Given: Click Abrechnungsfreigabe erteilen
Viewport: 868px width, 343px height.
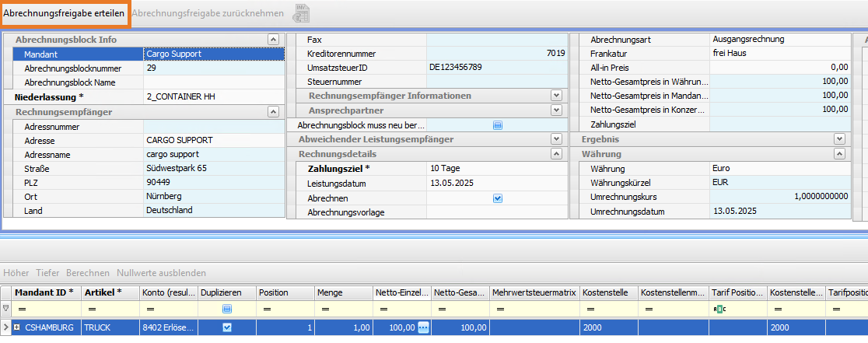Looking at the screenshot, I should (65, 14).
